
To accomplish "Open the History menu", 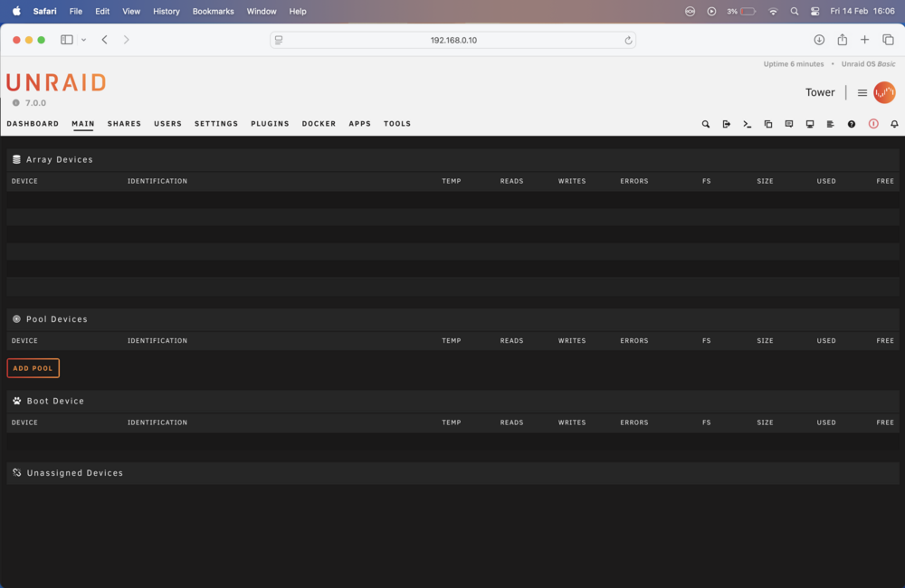I will coord(167,11).
